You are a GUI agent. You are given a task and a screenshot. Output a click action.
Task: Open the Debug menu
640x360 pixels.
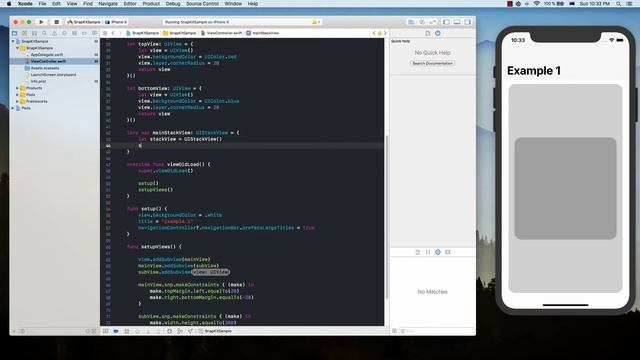[173, 4]
